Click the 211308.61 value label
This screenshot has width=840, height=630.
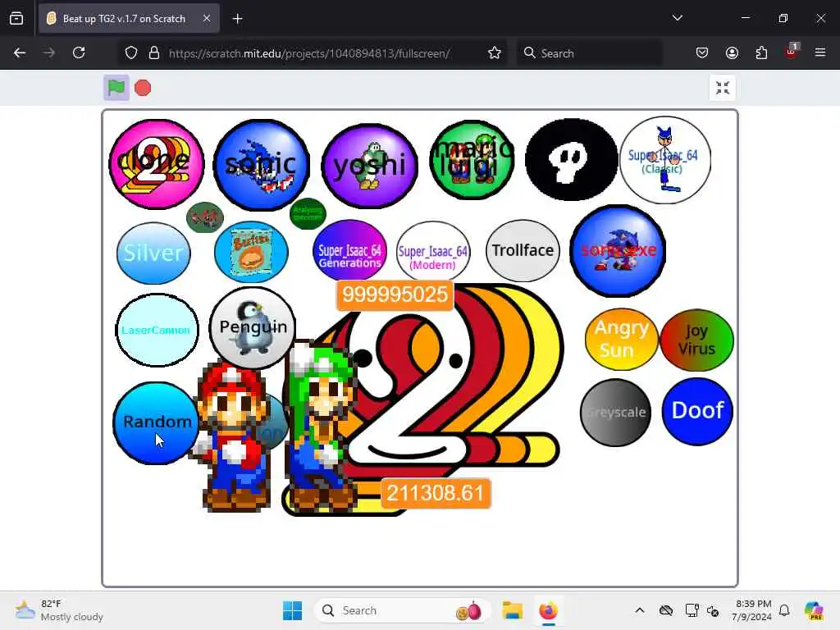tap(435, 493)
